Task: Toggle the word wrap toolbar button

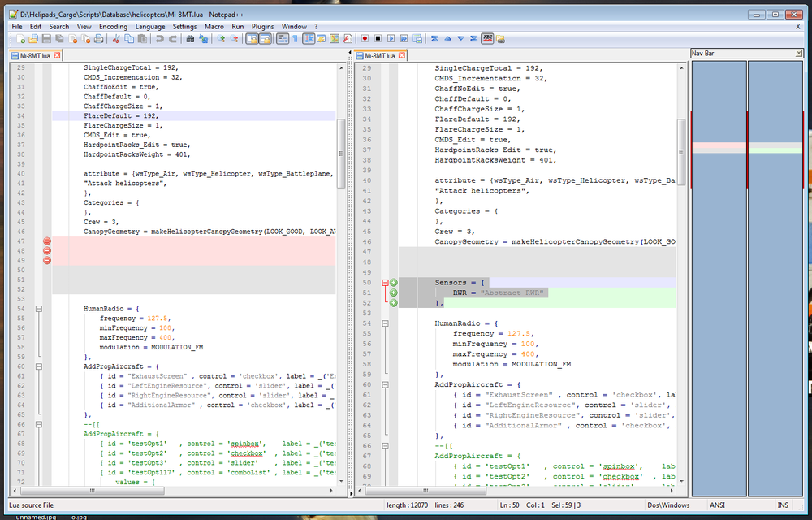Action: pos(281,38)
